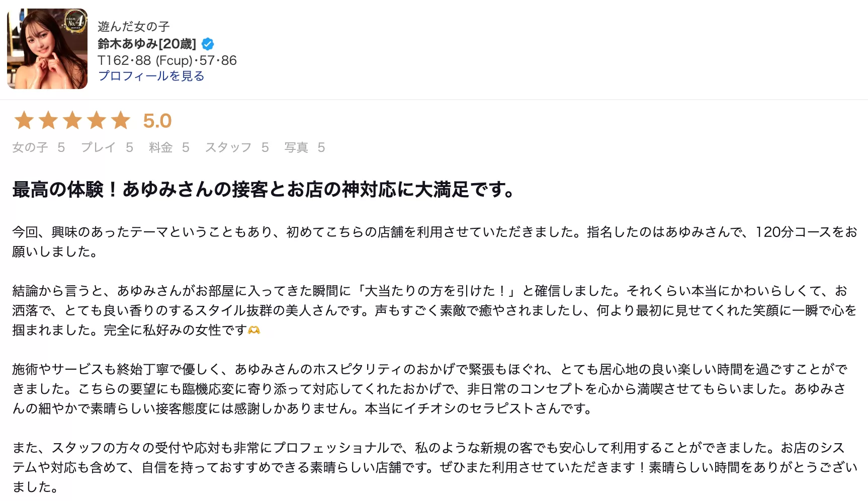The width and height of the screenshot is (868, 501).
Task: Click the 写真 5 rating label
Action: [x=305, y=147]
